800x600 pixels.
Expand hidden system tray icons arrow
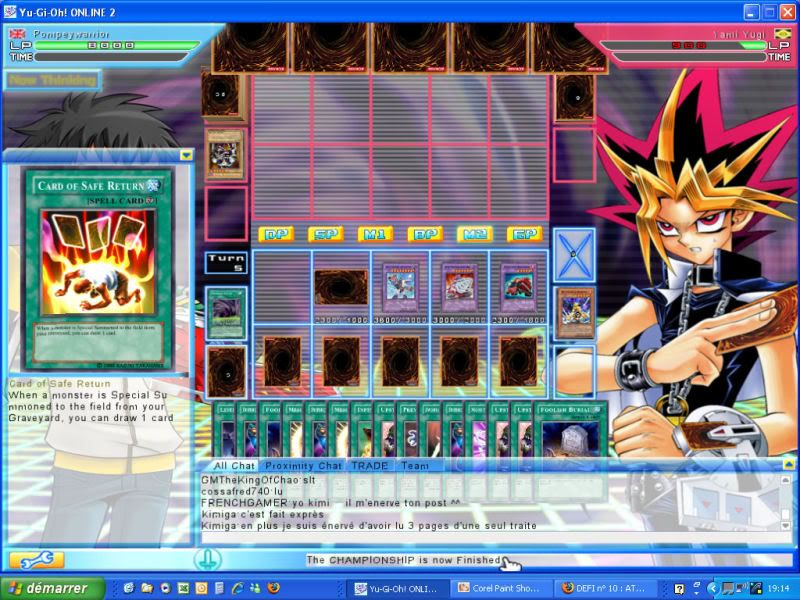coord(711,589)
